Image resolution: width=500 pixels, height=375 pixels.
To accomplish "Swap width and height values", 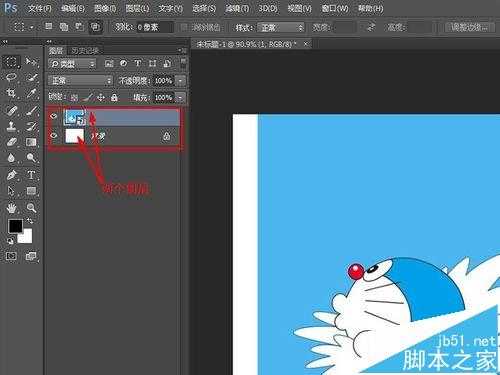I will click(371, 27).
